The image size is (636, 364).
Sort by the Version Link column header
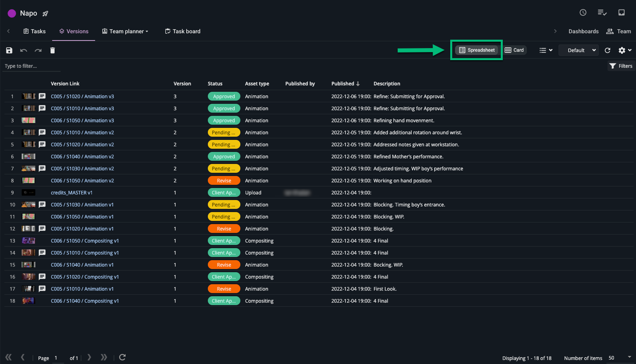point(65,83)
